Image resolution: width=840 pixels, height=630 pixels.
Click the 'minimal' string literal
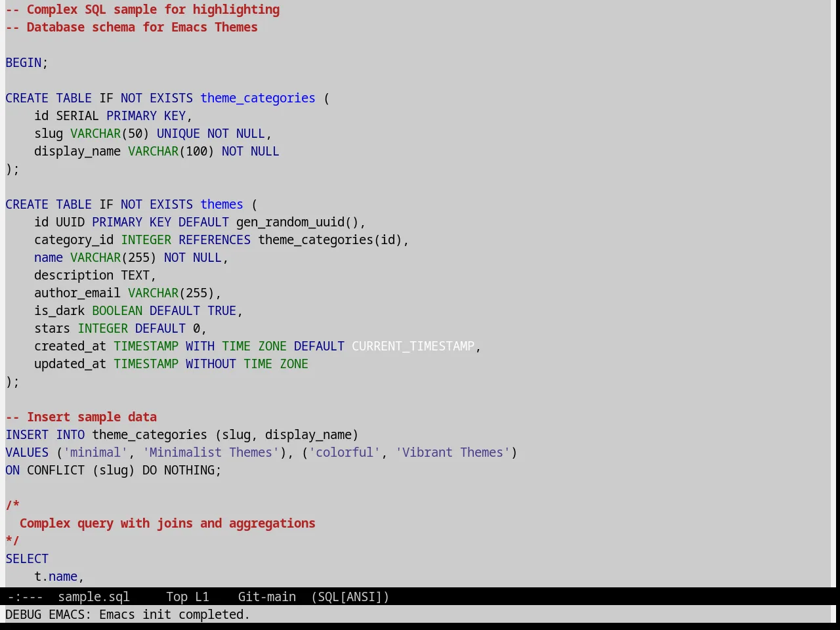coord(96,453)
